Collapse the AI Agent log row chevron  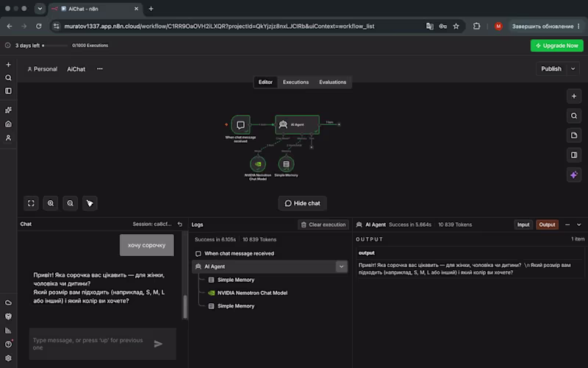341,266
